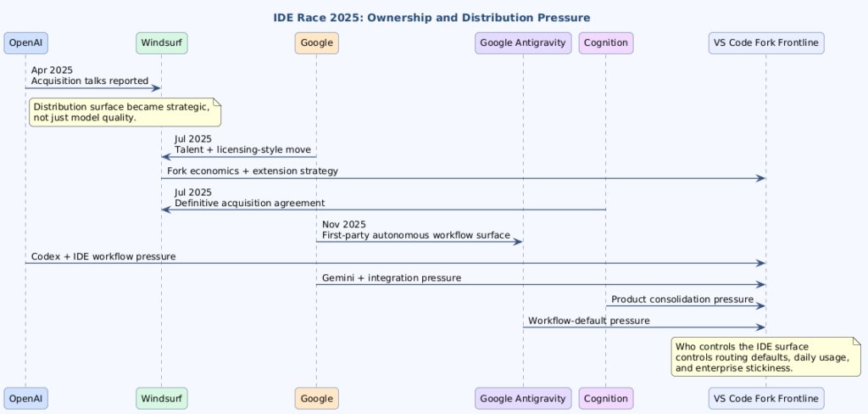Select the bottom Windsurf participant box
The image size is (868, 414).
pos(161,397)
